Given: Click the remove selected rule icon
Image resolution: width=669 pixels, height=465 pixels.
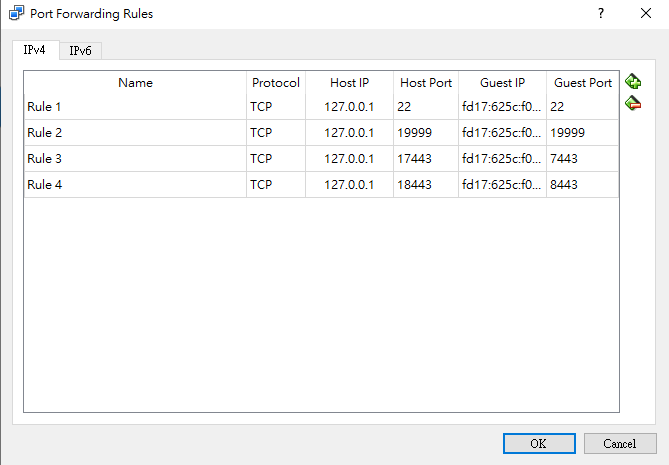Looking at the screenshot, I should click(632, 103).
